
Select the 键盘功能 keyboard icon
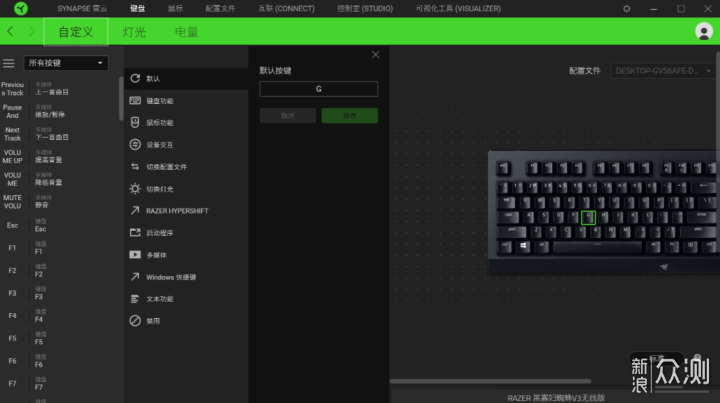tap(135, 101)
